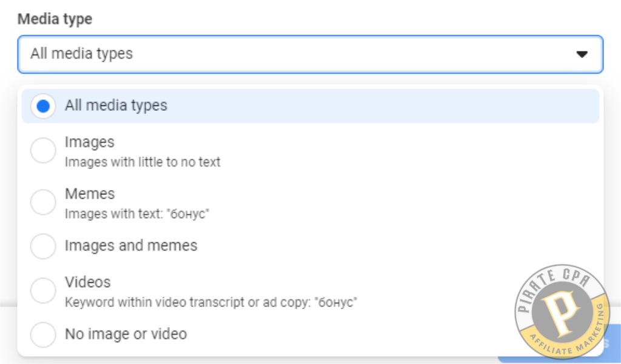The image size is (621, 364).
Task: Choose the 'No image or video' label
Action: tap(126, 334)
